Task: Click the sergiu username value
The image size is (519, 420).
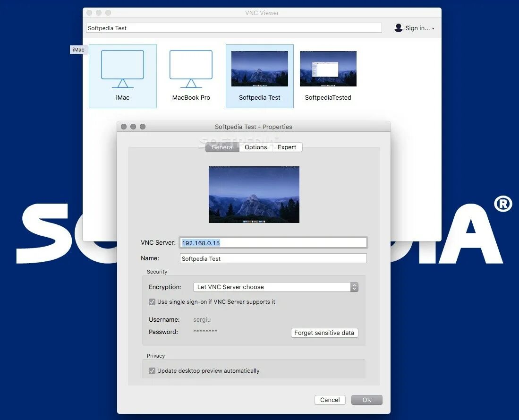Action: (202, 320)
